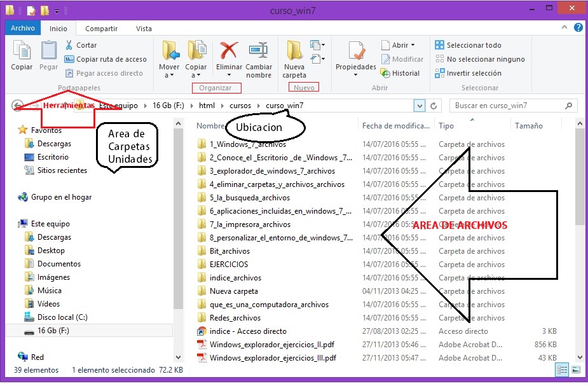Open the Historial icon
Viewport: 588px width, 386px height.
click(x=385, y=73)
